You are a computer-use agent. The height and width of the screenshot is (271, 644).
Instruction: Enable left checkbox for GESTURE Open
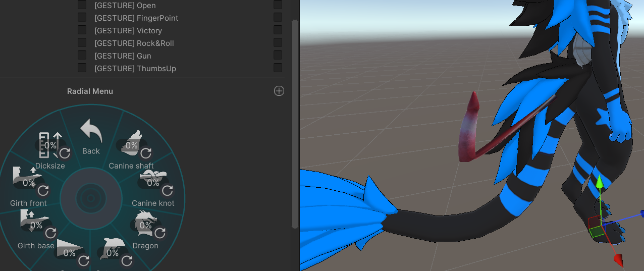[x=82, y=5]
